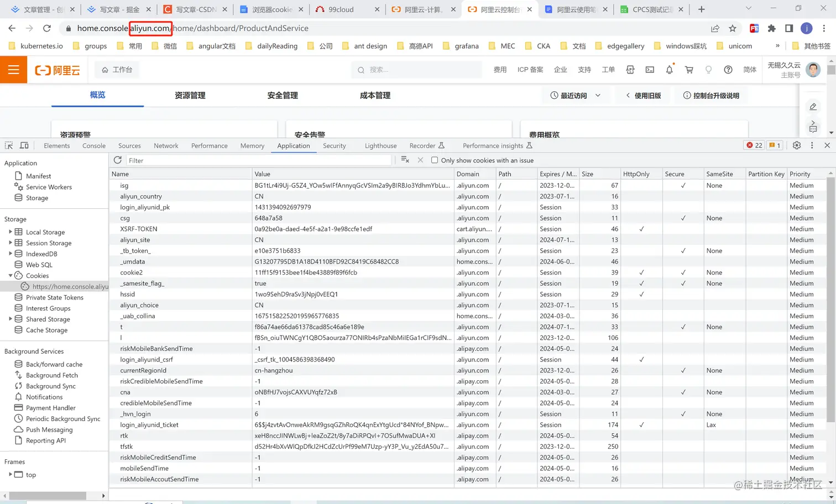Viewport: 836px width, 504px height.
Task: Switch to the Network tab
Action: tap(166, 146)
